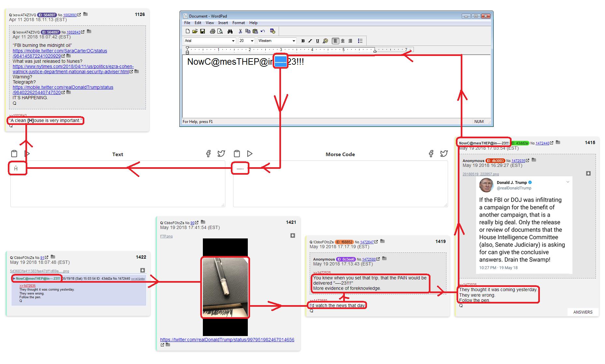Expand image arrow in post 1422
Screen dimensions: 605x364
click(x=143, y=270)
